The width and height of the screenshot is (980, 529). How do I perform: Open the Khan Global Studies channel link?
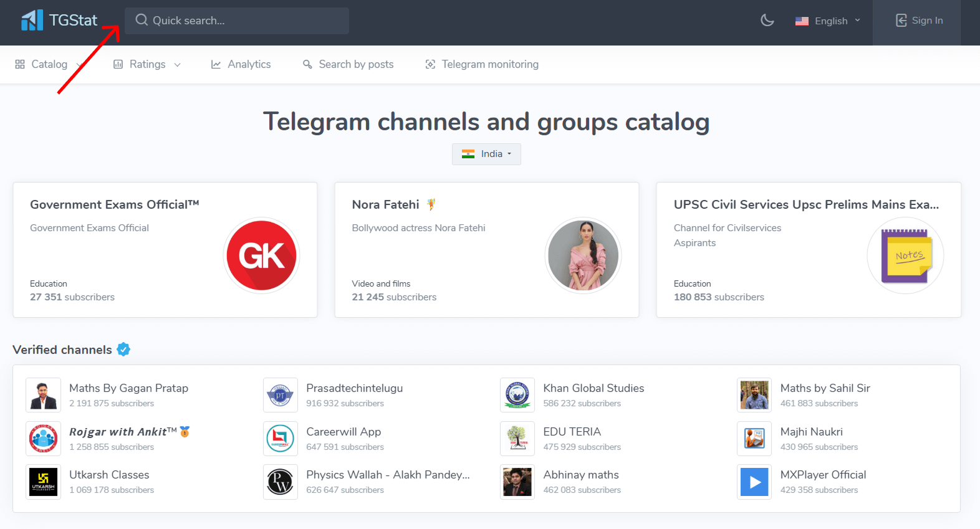pos(593,388)
